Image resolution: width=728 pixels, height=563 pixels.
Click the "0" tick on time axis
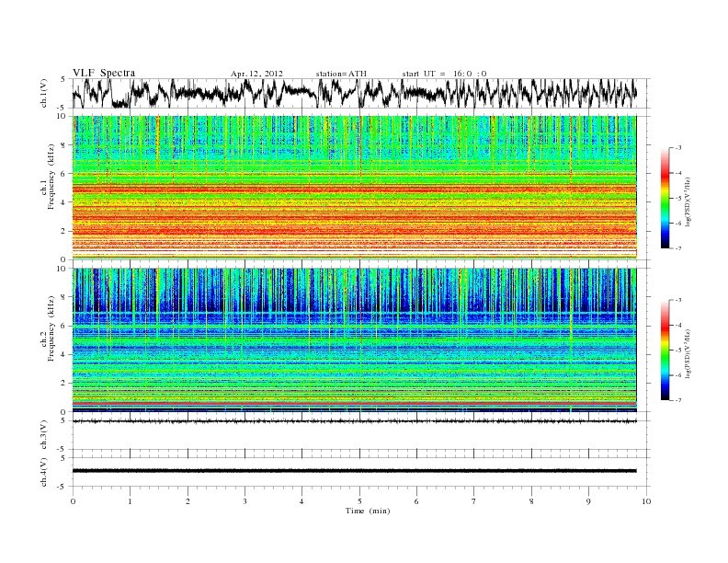(73, 501)
